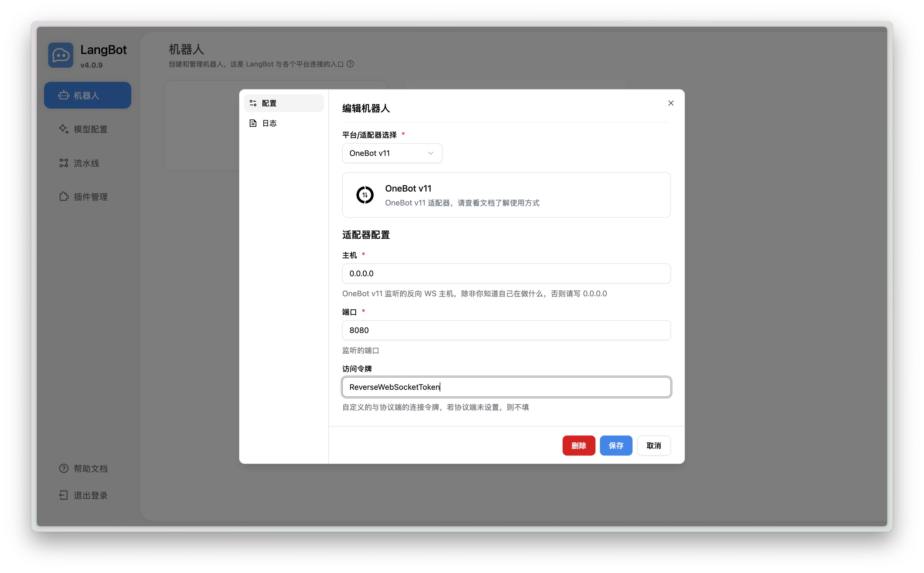Image resolution: width=924 pixels, height=573 pixels.
Task: Click the 主机 input field
Action: pos(506,273)
